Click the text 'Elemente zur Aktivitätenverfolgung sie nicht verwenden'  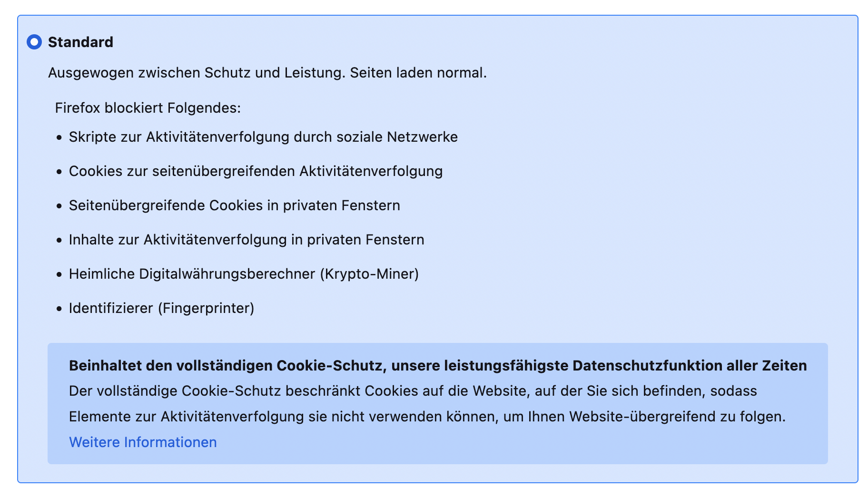click(x=256, y=417)
